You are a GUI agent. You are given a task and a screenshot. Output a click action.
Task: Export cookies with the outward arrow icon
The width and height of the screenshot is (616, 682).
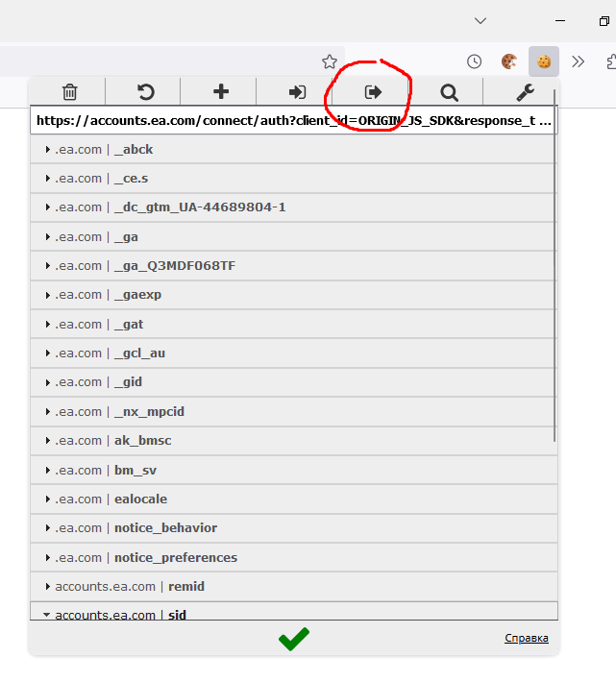click(x=373, y=92)
